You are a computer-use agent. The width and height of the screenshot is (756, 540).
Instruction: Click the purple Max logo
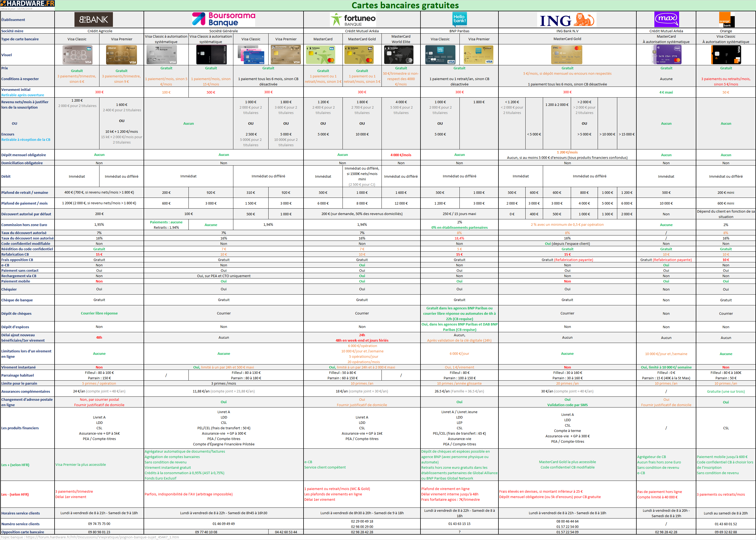tap(666, 19)
